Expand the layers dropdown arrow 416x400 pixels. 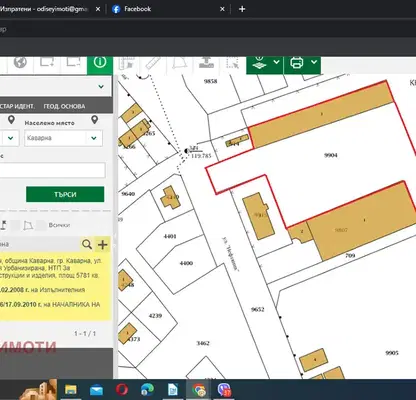(x=276, y=62)
